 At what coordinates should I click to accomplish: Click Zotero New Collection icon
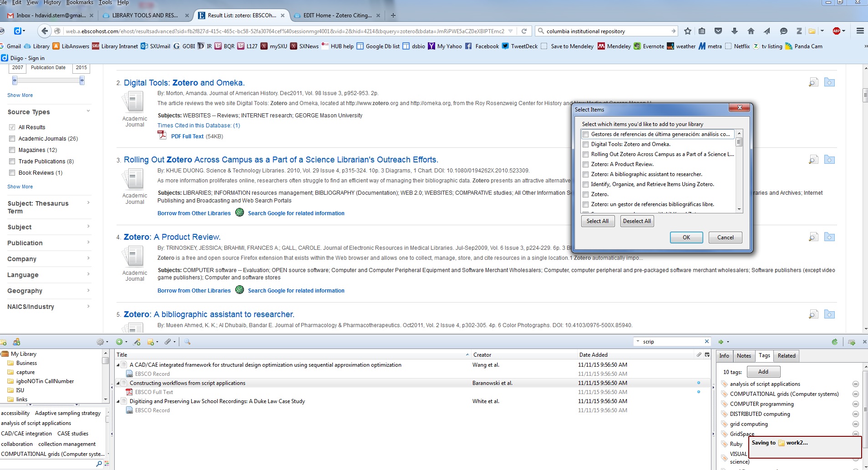(3, 342)
